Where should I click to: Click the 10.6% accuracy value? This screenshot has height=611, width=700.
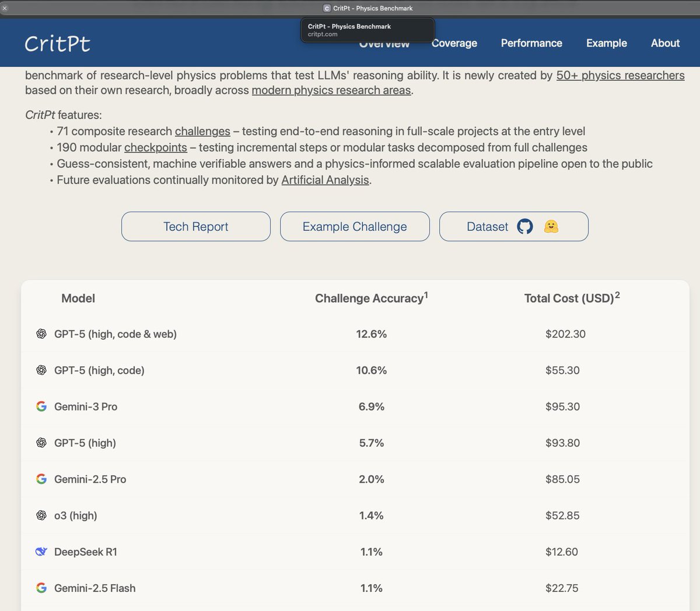[372, 370]
